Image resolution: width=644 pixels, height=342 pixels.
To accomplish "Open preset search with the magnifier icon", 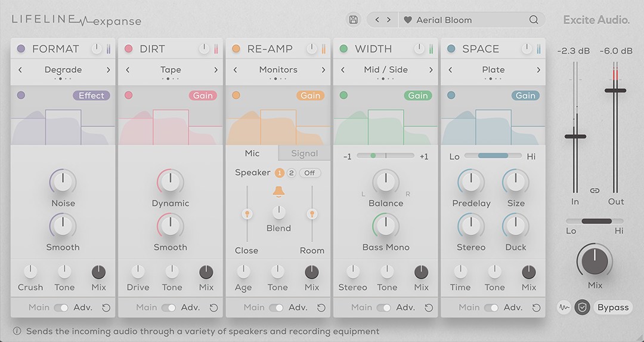I will pos(534,20).
